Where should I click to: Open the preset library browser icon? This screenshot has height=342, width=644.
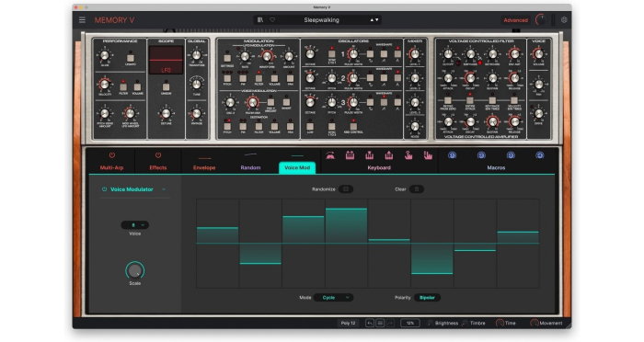[x=260, y=19]
